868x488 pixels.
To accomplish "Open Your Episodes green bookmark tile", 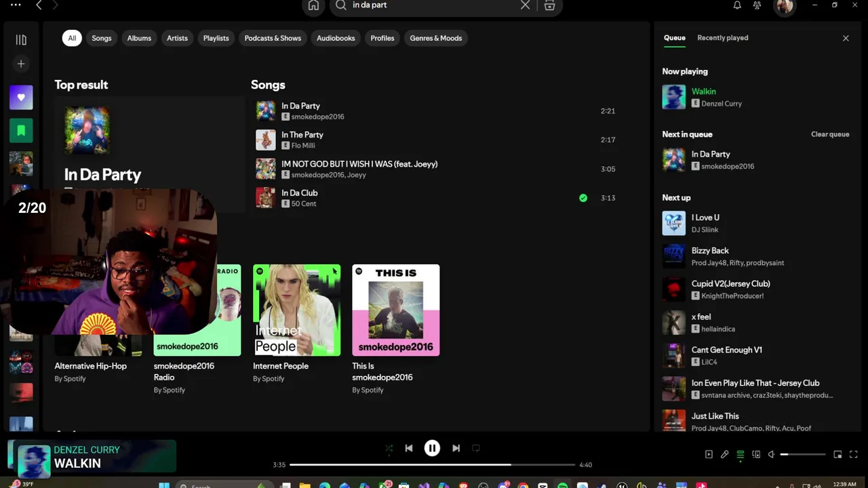I will (x=21, y=130).
